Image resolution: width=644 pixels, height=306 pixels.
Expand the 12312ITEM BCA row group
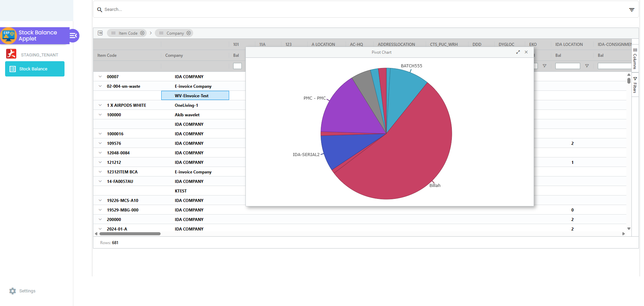[100, 172]
